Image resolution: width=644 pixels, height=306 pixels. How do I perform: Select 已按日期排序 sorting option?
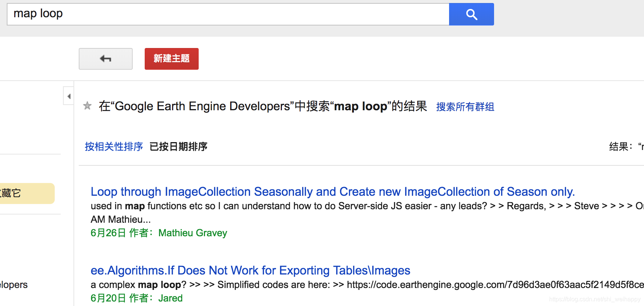[178, 147]
